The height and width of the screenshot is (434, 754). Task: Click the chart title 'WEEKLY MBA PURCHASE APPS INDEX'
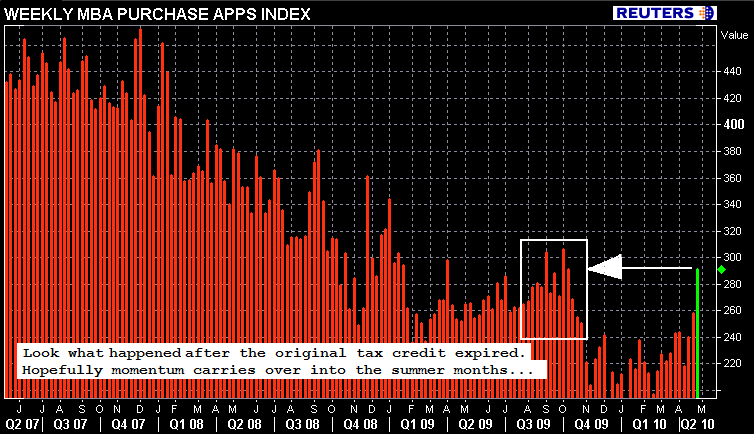158,13
